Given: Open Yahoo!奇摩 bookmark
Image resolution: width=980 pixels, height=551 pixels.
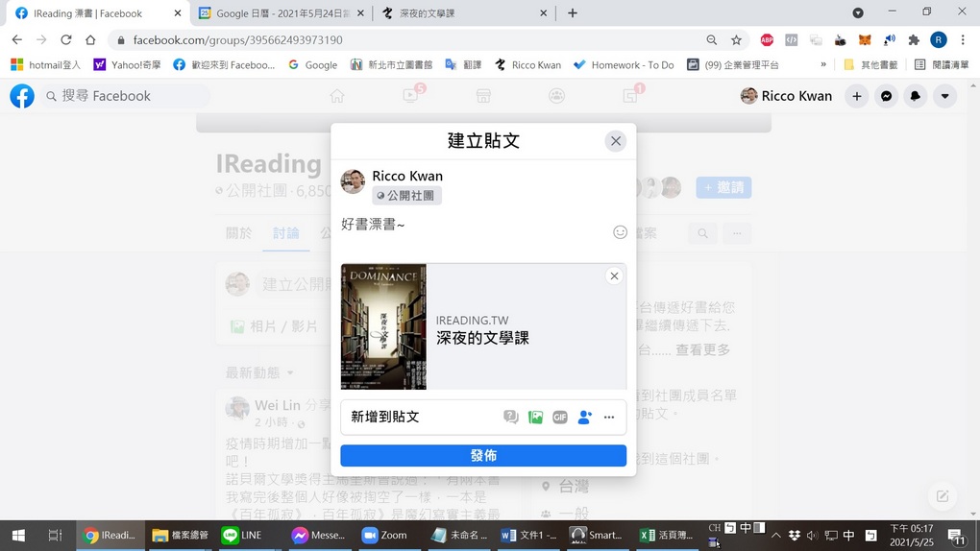Looking at the screenshot, I should click(127, 65).
